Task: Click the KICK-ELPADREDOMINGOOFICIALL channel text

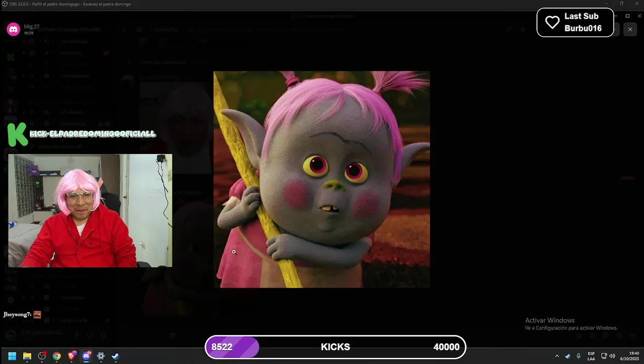Action: pyautogui.click(x=93, y=134)
